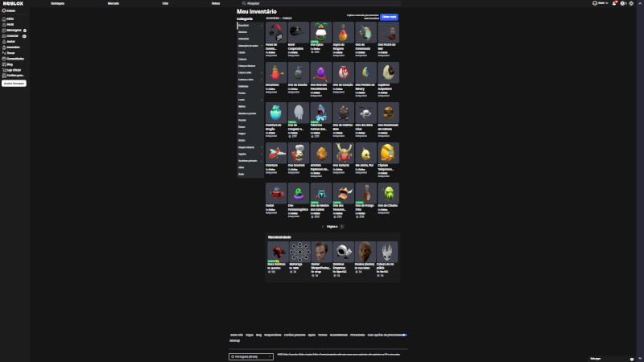The width and height of the screenshot is (644, 362).
Task: Open the recommended spider web Nanonga item
Action: click(x=299, y=252)
